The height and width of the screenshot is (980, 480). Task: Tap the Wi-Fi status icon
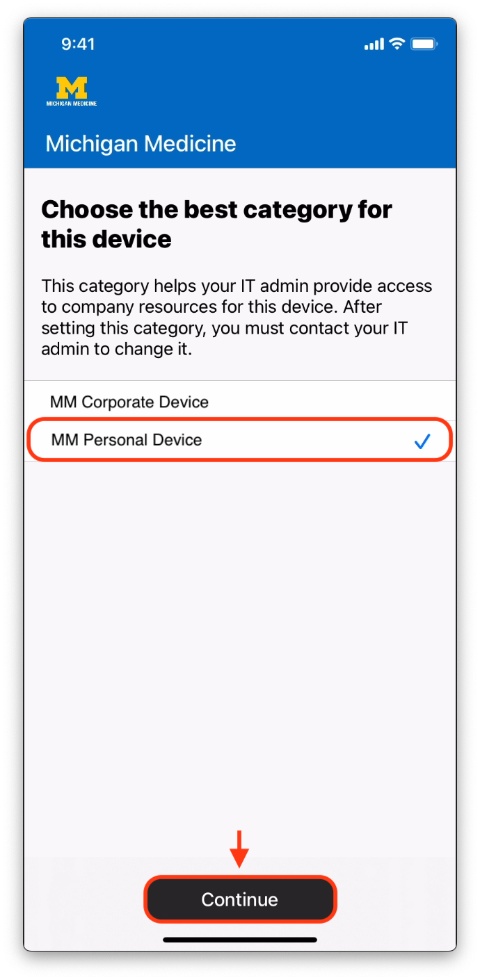[397, 44]
